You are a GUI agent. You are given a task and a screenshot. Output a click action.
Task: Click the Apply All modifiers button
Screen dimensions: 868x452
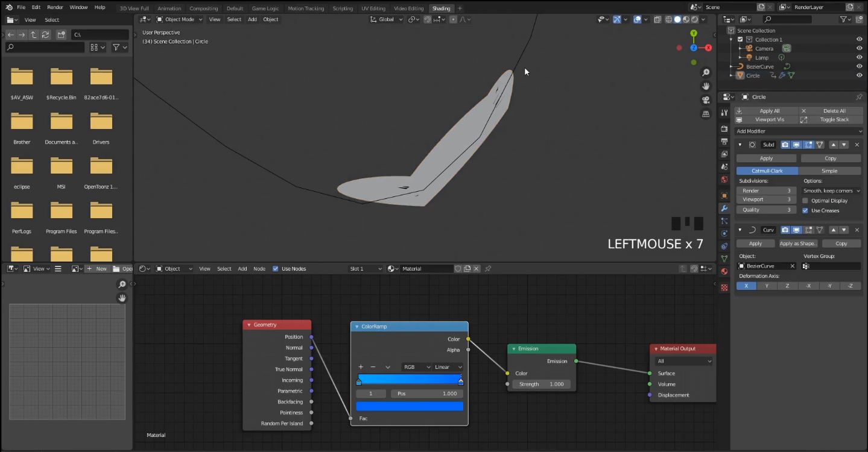[x=765, y=111]
